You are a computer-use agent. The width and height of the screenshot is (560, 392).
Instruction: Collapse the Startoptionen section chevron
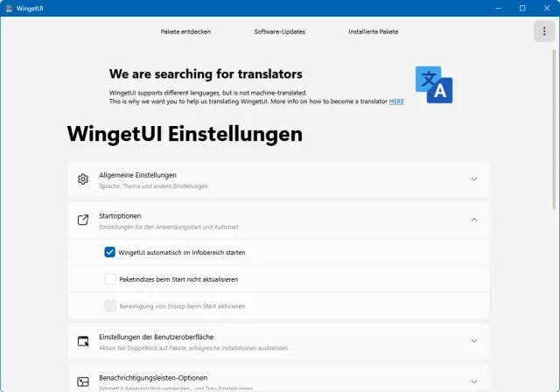tap(474, 220)
